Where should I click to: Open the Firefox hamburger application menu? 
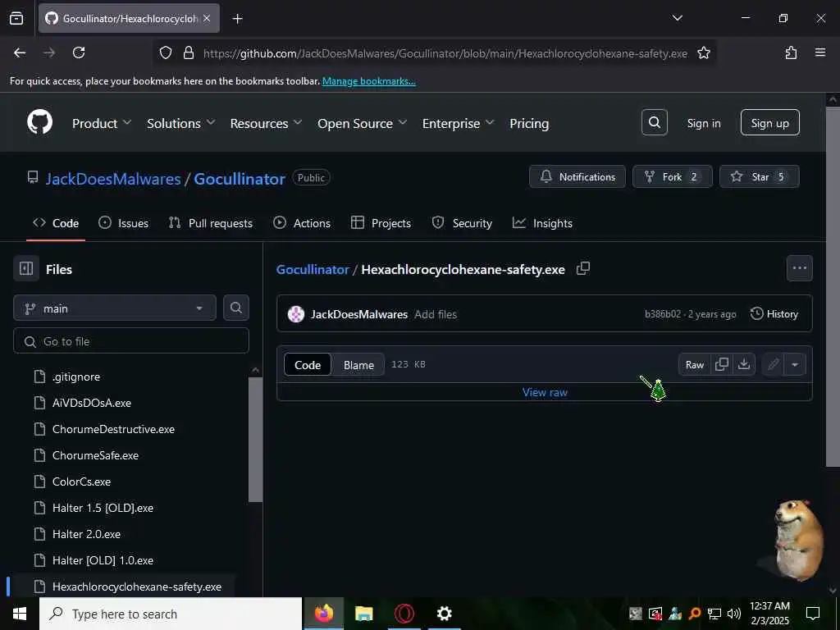coord(819,52)
